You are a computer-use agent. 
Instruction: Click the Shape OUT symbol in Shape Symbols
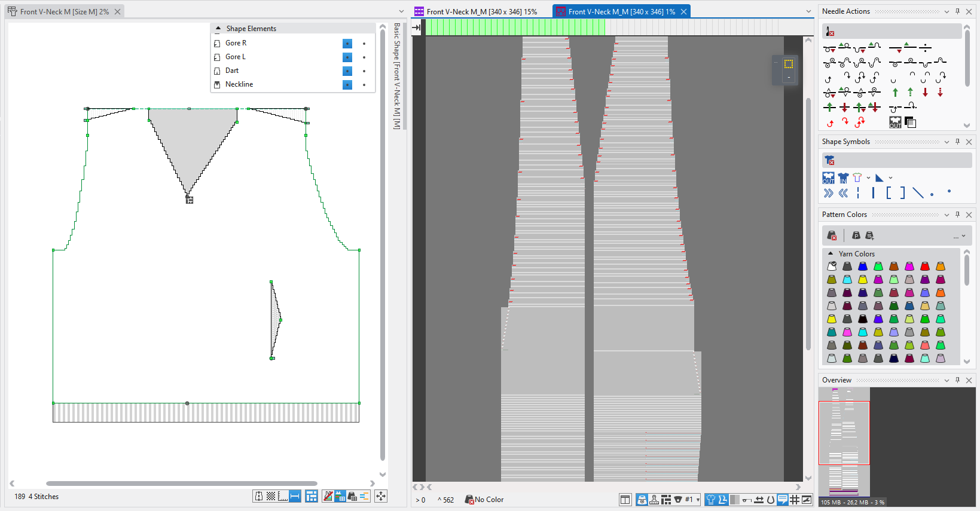(828, 178)
